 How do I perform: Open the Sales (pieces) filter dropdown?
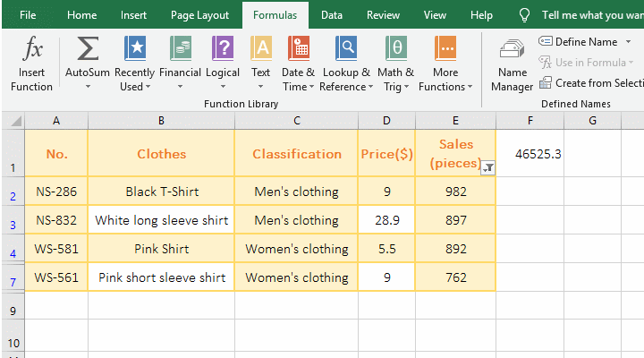[x=488, y=167]
